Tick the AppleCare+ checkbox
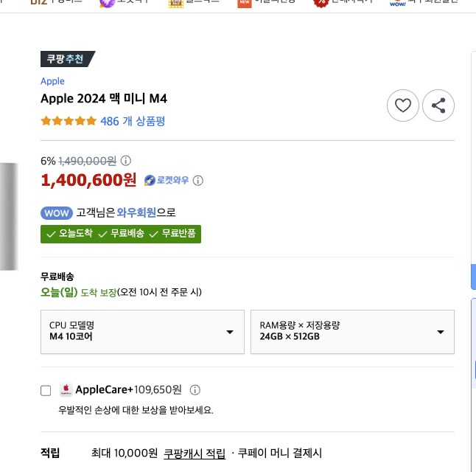The height and width of the screenshot is (472, 476). pyautogui.click(x=46, y=390)
